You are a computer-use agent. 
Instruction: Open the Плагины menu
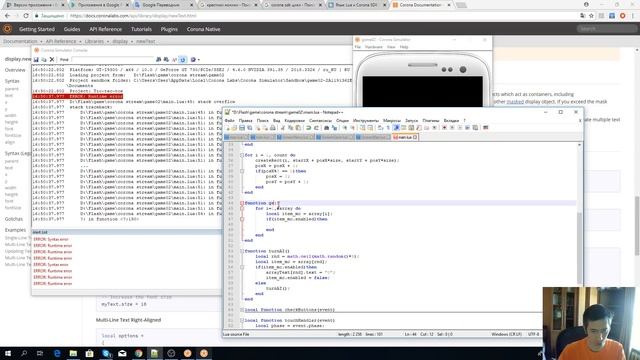coord(431,120)
